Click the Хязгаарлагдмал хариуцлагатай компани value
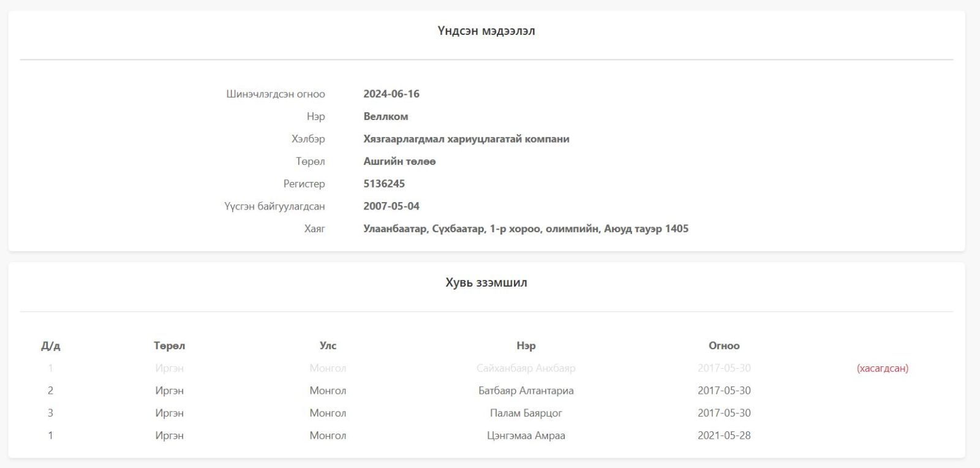The height and width of the screenshot is (468, 980). click(x=466, y=139)
